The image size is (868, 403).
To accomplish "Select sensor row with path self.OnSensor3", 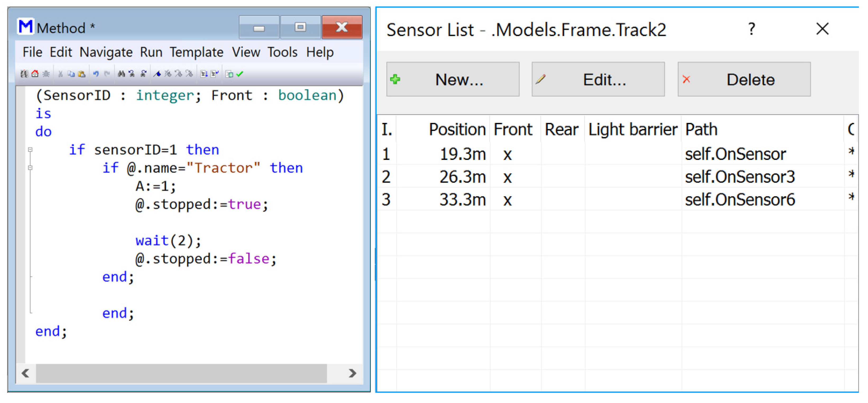I will pyautogui.click(x=740, y=177).
